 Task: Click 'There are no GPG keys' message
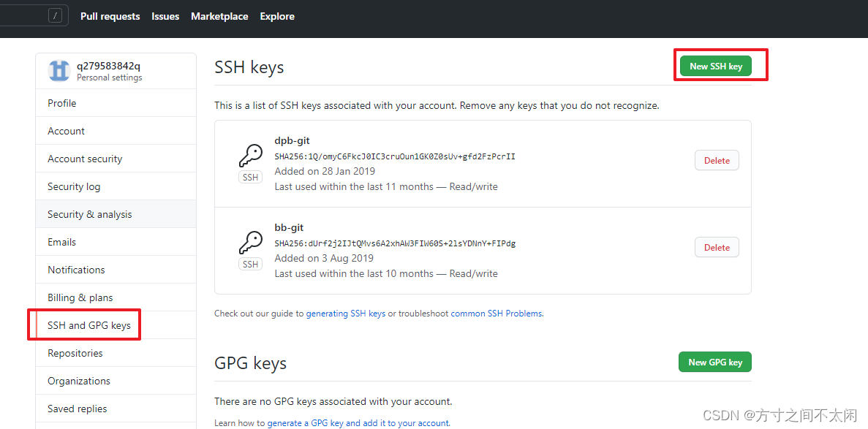coord(333,401)
